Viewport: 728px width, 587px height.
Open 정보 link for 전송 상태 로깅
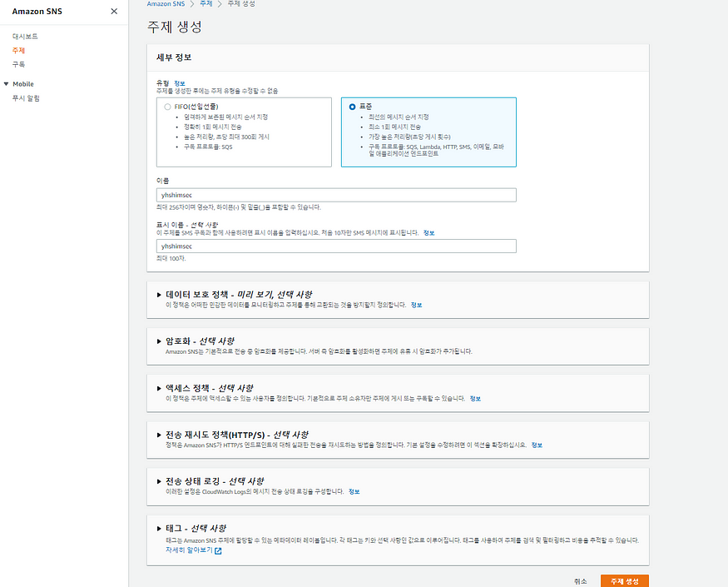[354, 492]
